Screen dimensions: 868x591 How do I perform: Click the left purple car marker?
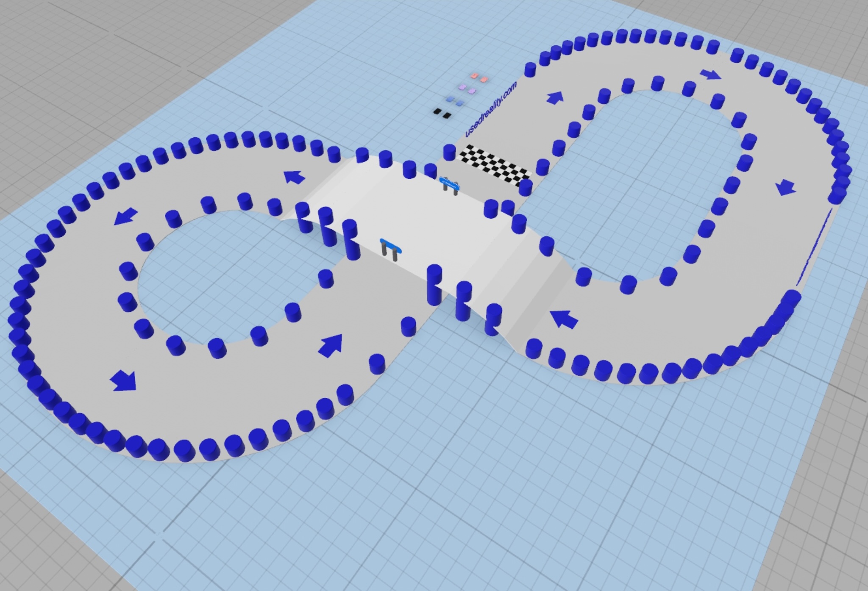pos(462,87)
